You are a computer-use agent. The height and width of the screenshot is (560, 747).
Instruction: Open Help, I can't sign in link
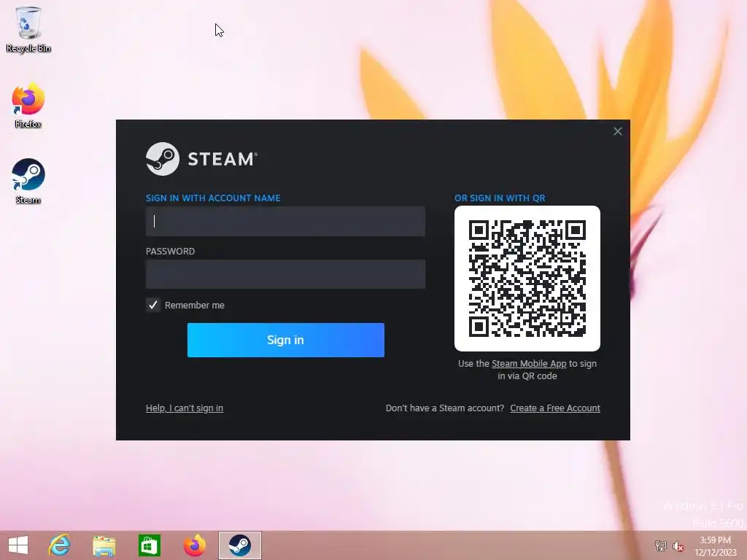pos(185,408)
